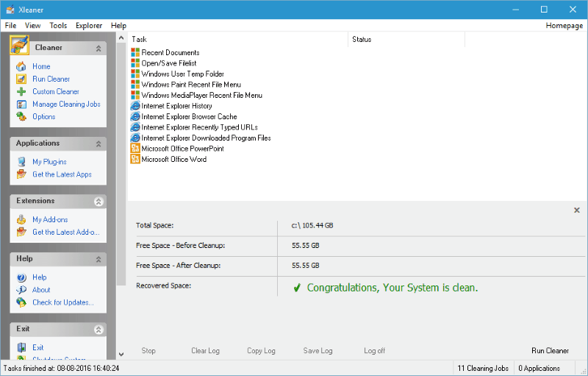This screenshot has height=376, width=588.
Task: Click the Task column header
Action: tap(237, 40)
